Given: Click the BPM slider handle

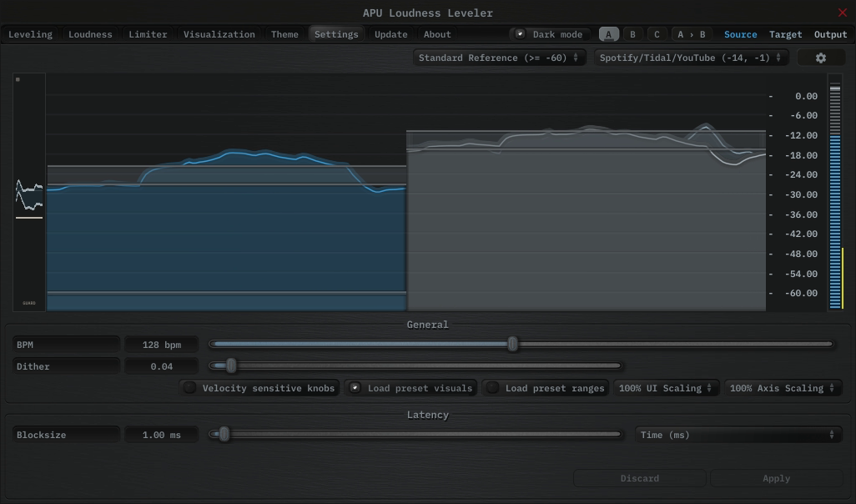Looking at the screenshot, I should (512, 344).
